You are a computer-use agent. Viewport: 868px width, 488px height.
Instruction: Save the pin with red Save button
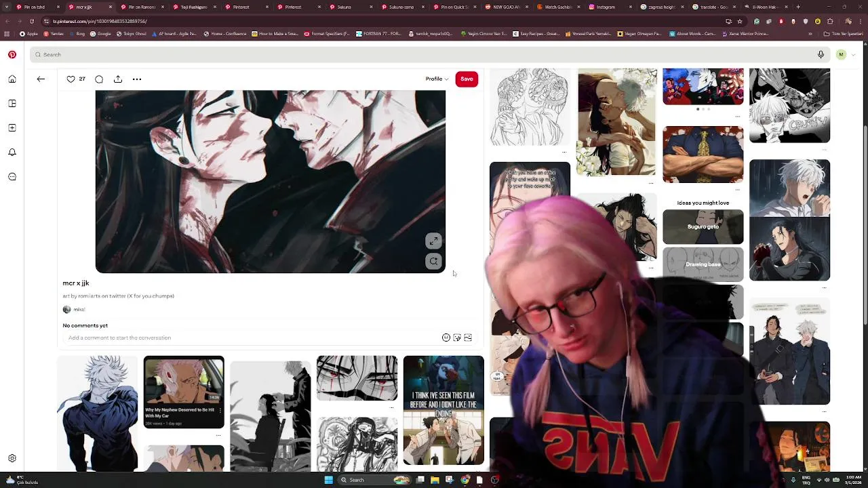(x=467, y=79)
